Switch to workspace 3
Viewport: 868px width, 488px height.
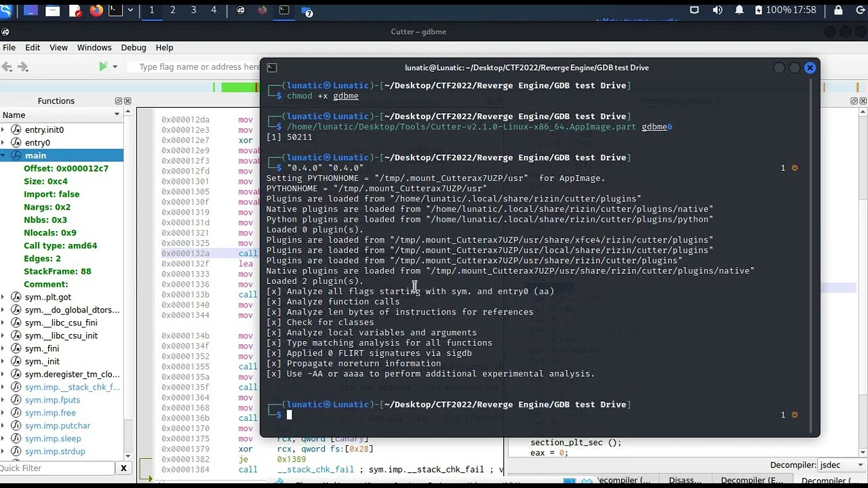pos(194,10)
